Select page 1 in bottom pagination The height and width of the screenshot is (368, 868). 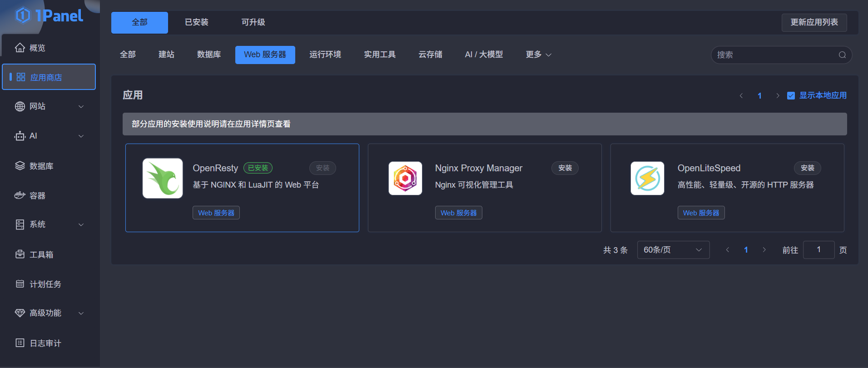coord(746,250)
